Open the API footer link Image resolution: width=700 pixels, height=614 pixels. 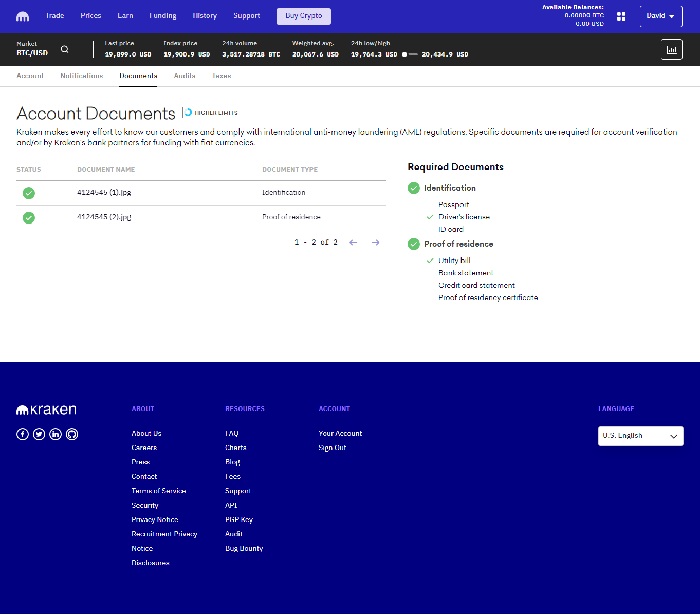coord(231,506)
